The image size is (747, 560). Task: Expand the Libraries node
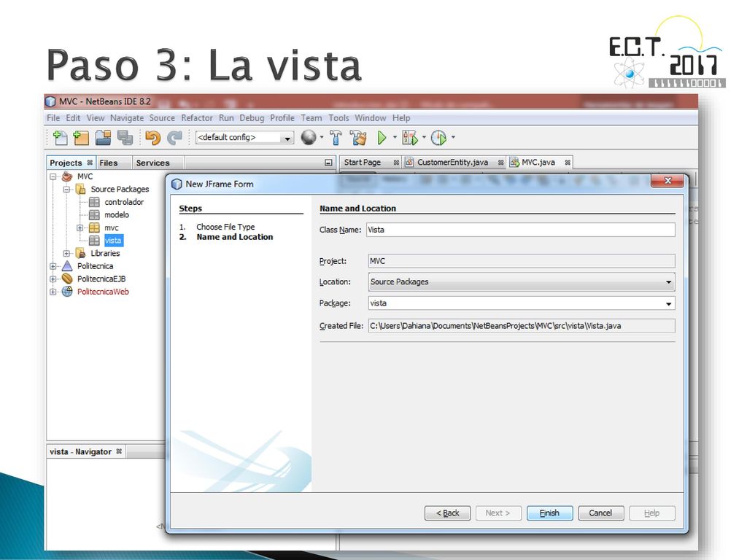(x=66, y=253)
